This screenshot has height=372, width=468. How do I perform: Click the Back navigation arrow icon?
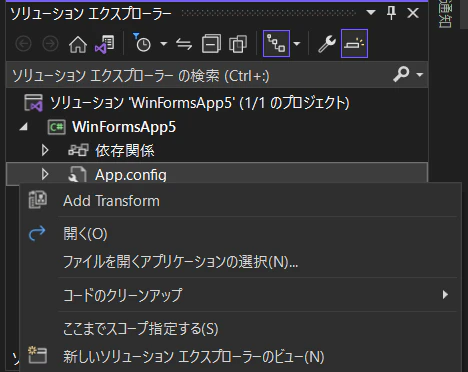(x=23, y=44)
